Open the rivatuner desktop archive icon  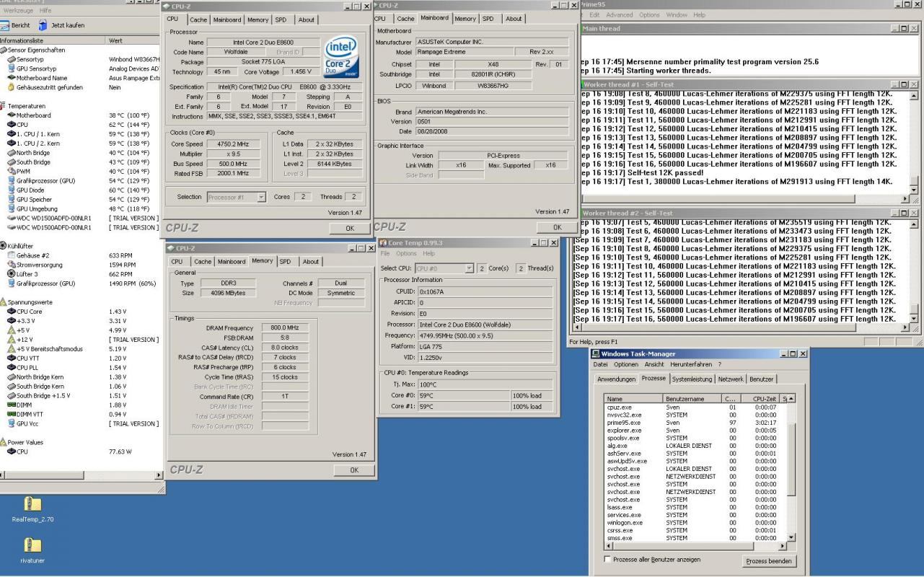(x=32, y=547)
